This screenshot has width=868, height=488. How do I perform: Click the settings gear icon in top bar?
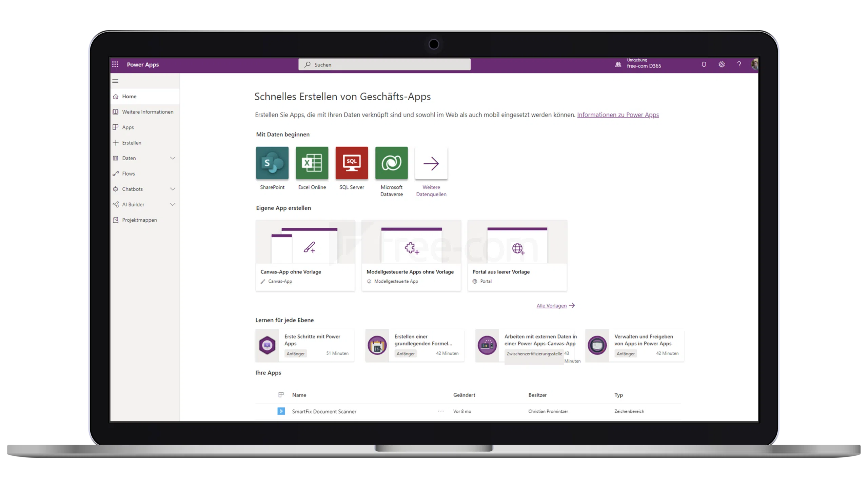(x=721, y=64)
